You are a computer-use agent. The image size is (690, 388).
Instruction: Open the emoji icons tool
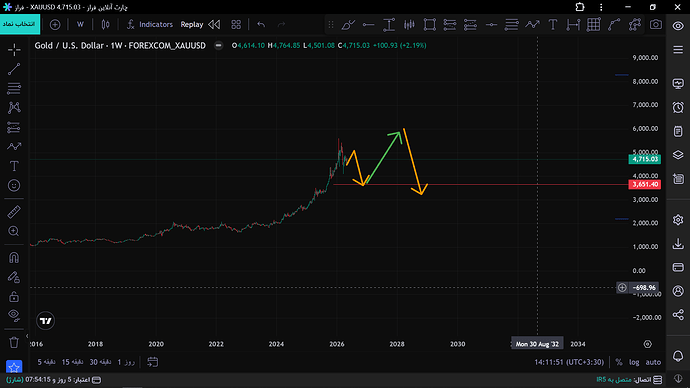click(x=14, y=185)
